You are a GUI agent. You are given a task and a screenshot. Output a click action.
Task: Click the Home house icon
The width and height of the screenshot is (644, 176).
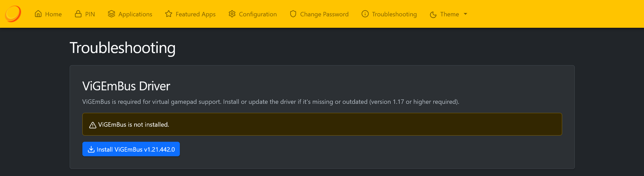[38, 14]
